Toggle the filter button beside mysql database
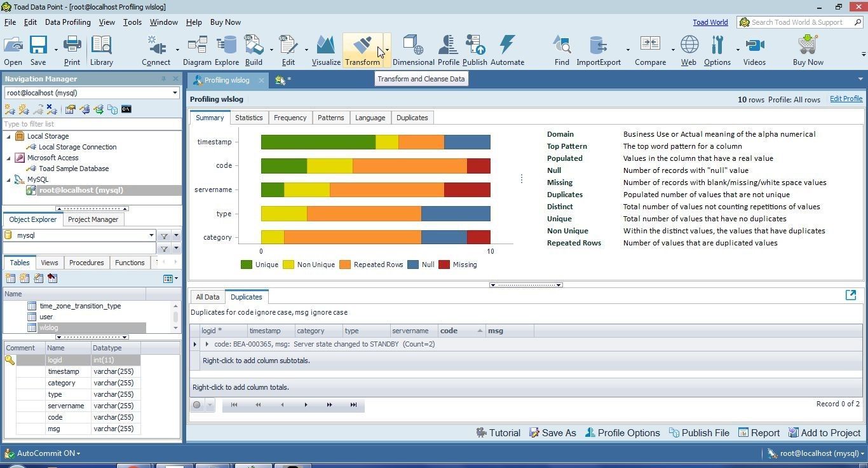This screenshot has height=468, width=868. coord(164,236)
